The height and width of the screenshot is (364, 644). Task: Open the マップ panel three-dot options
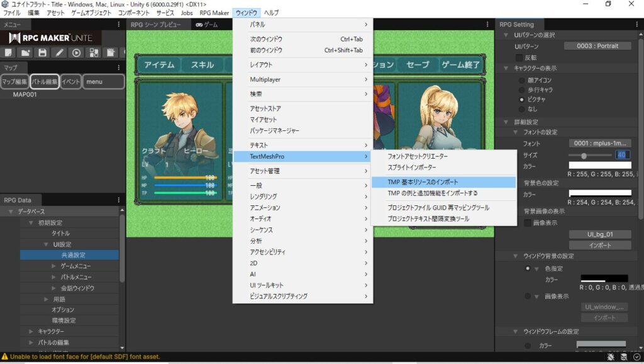(119, 67)
